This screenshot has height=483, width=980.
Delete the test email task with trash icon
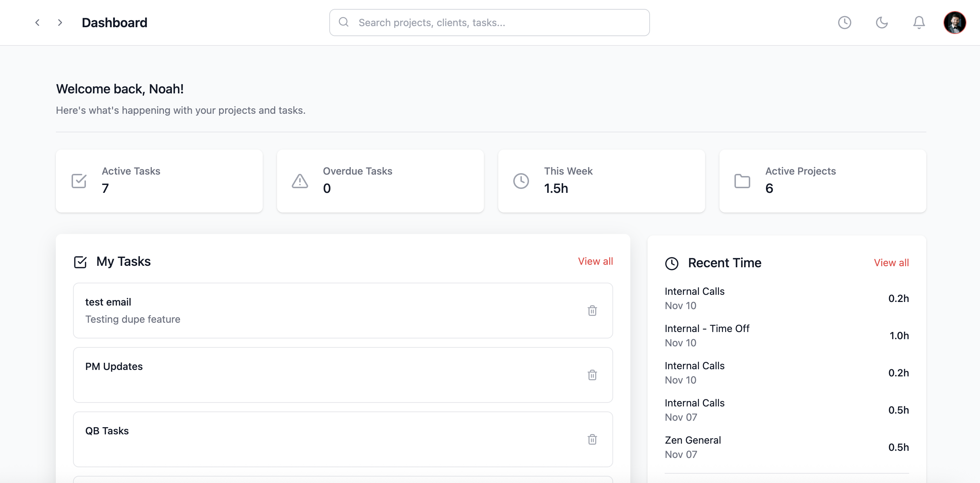point(592,310)
